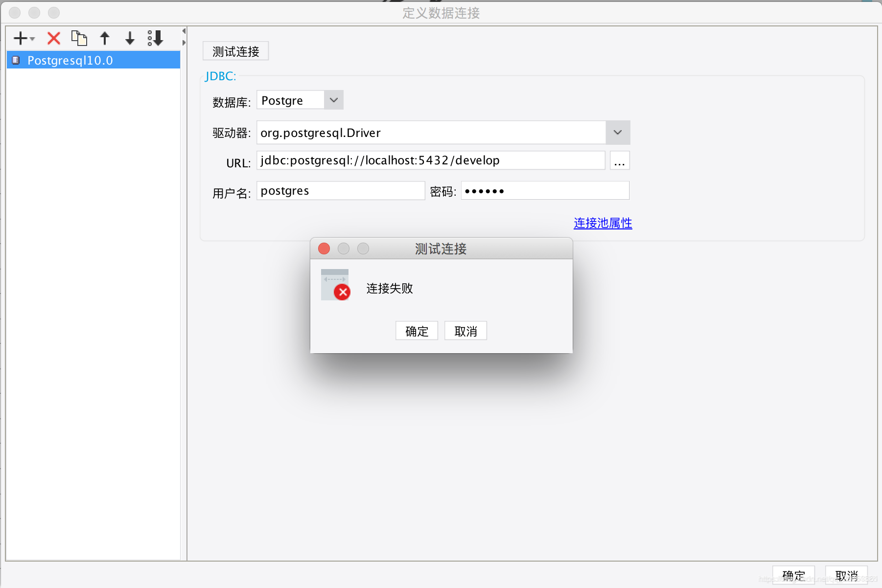Collapse the left panel with the sidebar arrow
This screenshot has width=882, height=588.
[x=184, y=30]
